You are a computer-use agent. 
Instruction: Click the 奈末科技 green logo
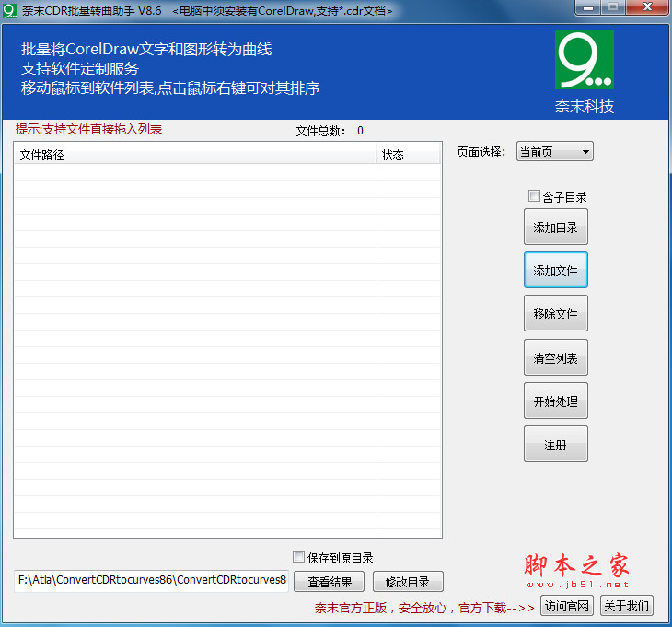tap(585, 60)
